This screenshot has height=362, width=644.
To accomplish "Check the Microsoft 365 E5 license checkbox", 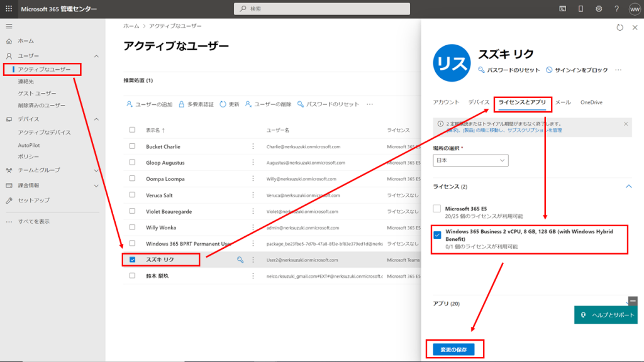I will [x=437, y=209].
